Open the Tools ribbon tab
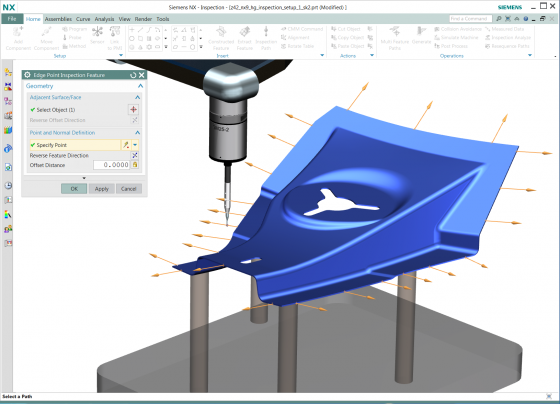Image resolution: width=560 pixels, height=404 pixels. (x=162, y=19)
